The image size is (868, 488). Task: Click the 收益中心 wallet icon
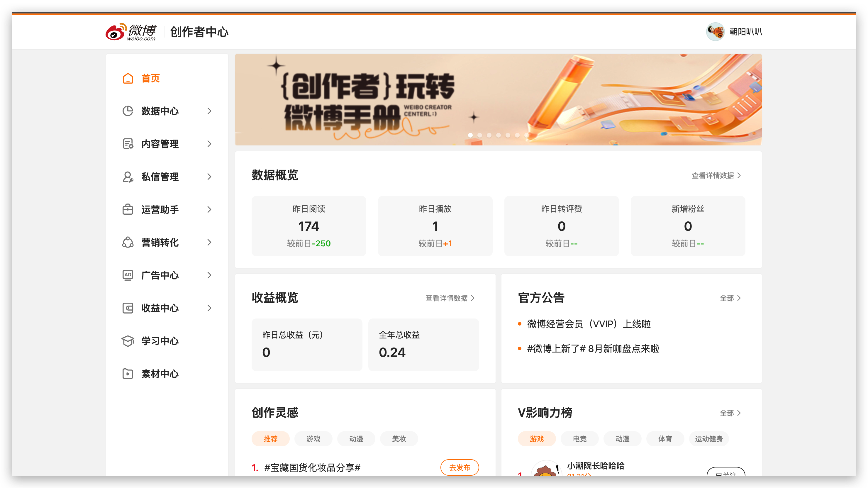(128, 308)
